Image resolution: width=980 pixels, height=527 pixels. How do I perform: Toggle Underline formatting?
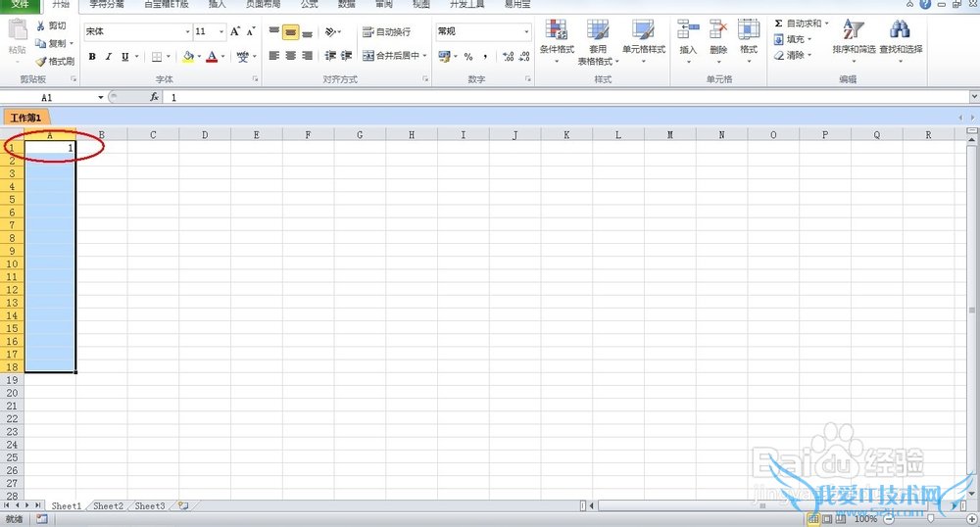(x=125, y=56)
